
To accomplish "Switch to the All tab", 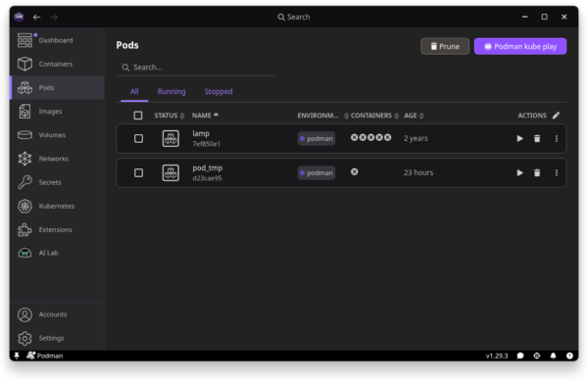I will click(134, 91).
